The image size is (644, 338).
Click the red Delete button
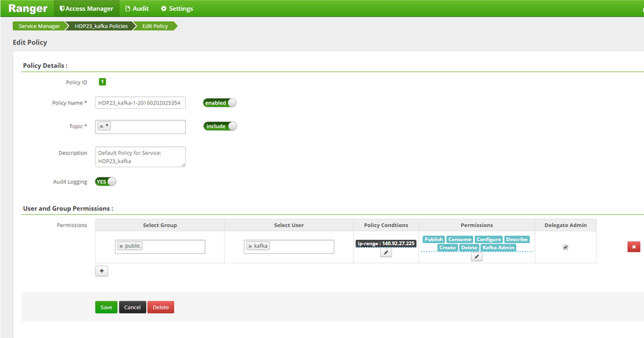(161, 307)
